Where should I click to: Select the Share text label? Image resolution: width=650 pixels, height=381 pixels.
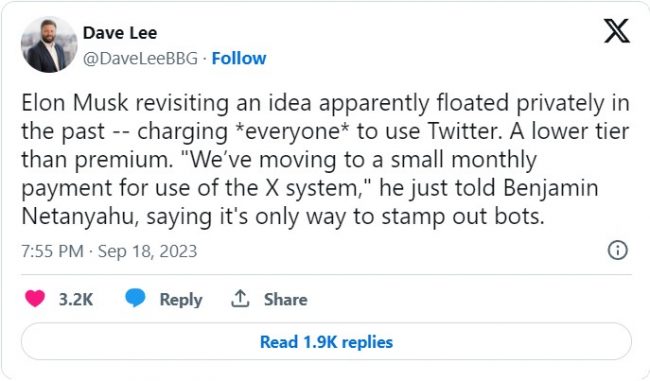pyautogui.click(x=286, y=299)
